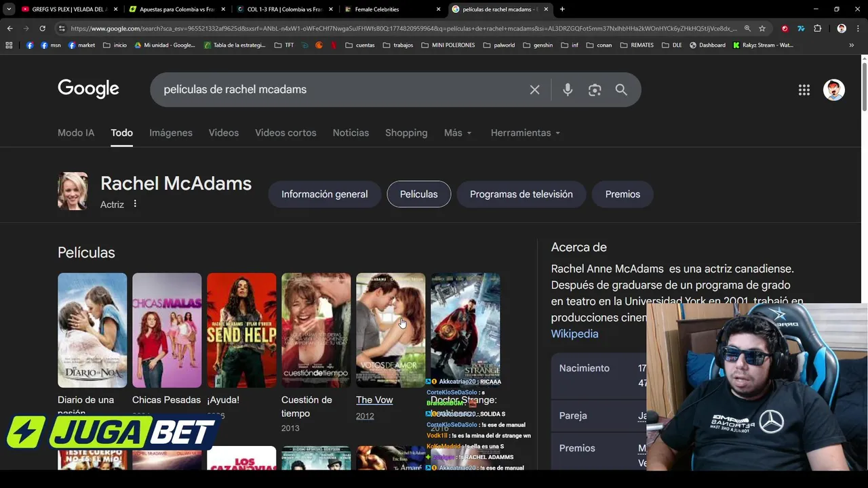
Task: Click the Cuestión de tiempo movie poster
Action: [x=316, y=330]
